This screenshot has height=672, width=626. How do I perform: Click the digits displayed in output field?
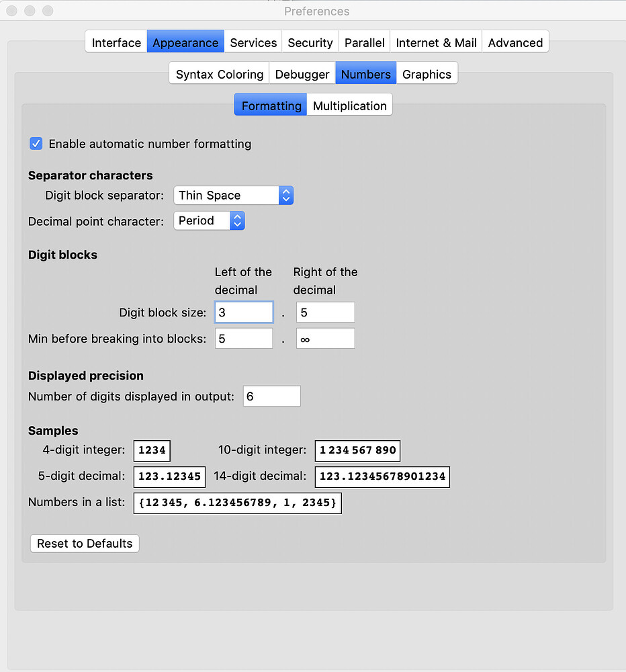(271, 396)
